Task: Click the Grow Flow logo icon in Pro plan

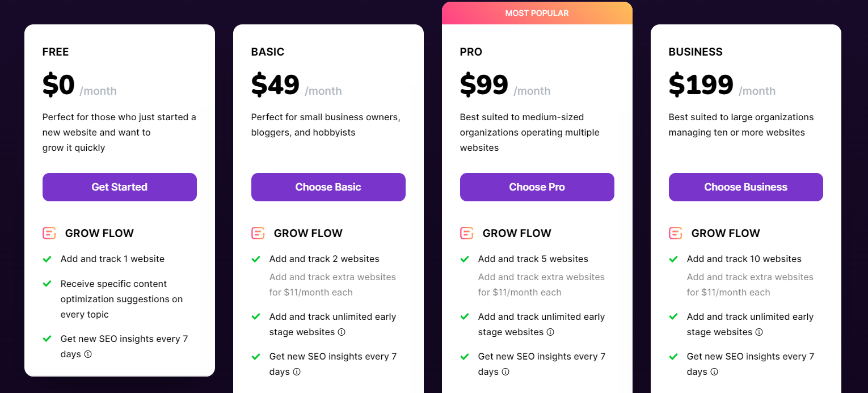Action: coord(466,233)
